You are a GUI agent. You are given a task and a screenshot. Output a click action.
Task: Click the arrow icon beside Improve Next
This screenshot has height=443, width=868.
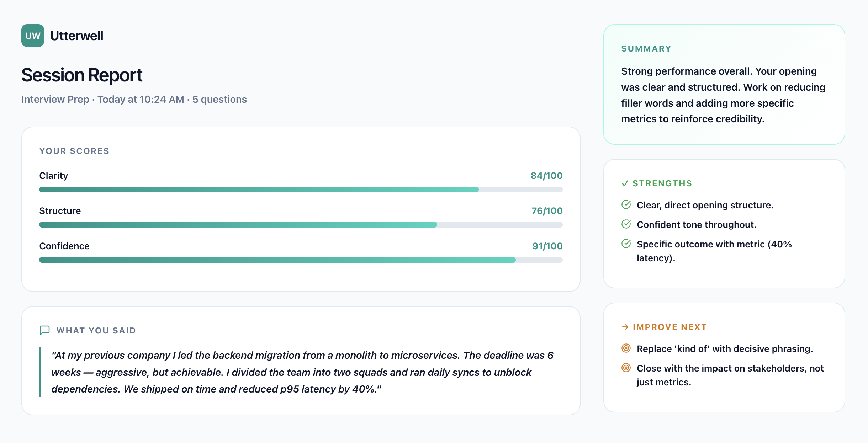[625, 327]
